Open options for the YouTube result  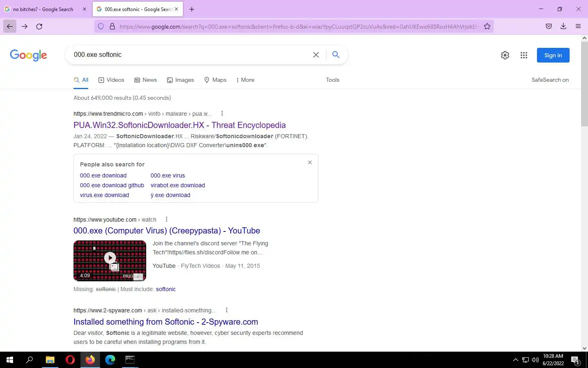[x=166, y=219]
